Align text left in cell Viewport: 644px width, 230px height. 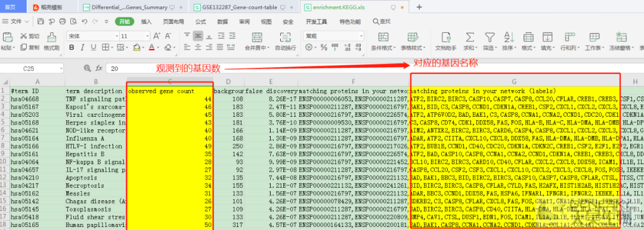tap(187, 47)
